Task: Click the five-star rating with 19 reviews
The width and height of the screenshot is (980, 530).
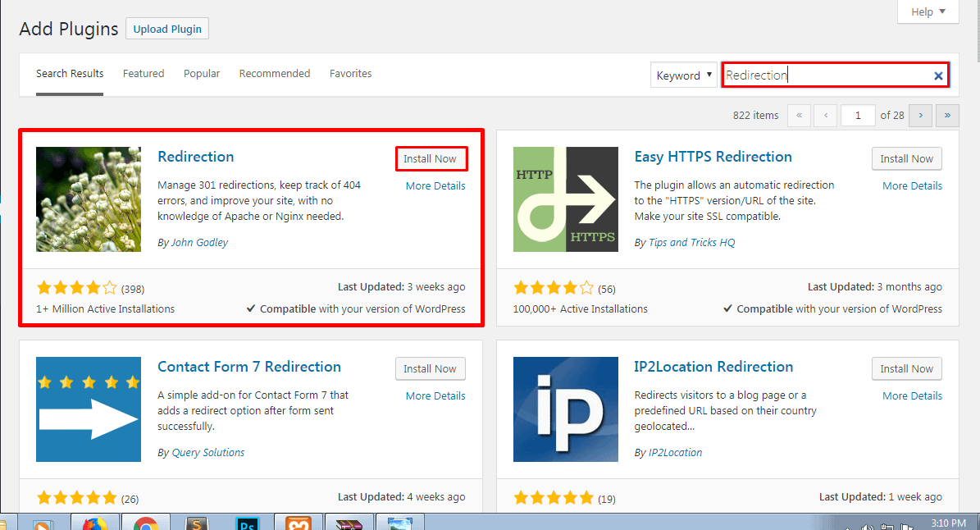Action: [554, 498]
